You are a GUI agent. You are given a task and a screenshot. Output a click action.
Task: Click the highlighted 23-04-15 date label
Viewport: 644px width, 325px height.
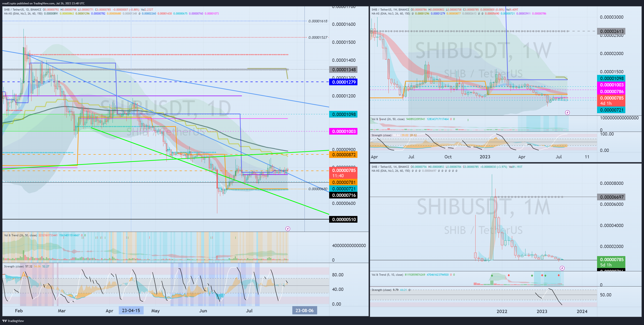pyautogui.click(x=131, y=310)
